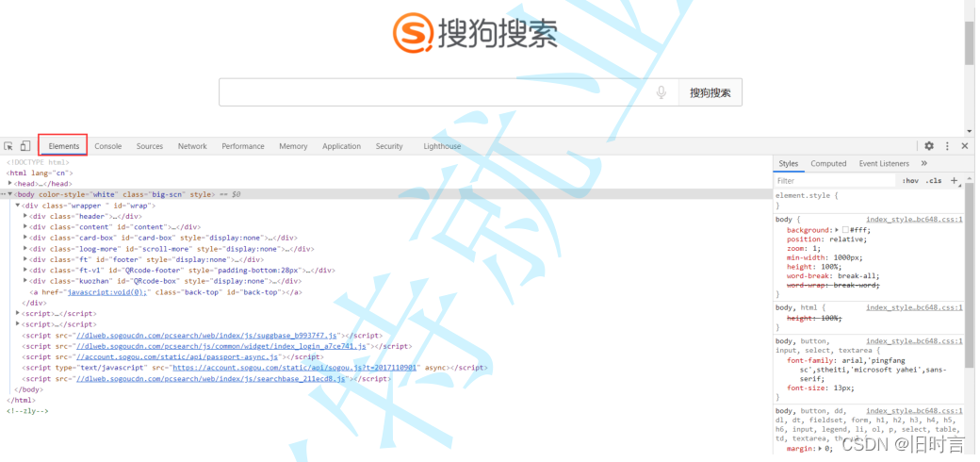Expand the QRcode-footer div node
Screen dimensions: 980x462
pos(25,270)
